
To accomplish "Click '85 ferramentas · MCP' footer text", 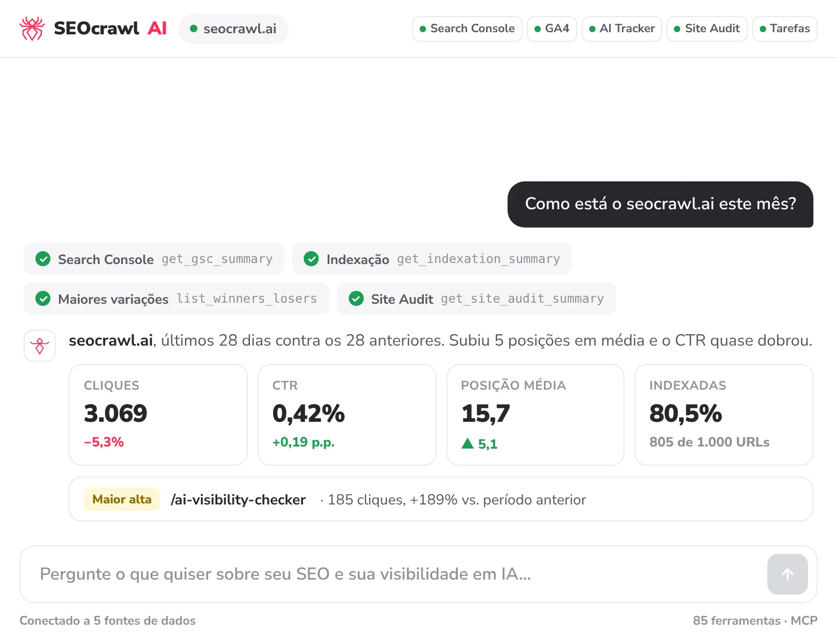I will pos(755,620).
